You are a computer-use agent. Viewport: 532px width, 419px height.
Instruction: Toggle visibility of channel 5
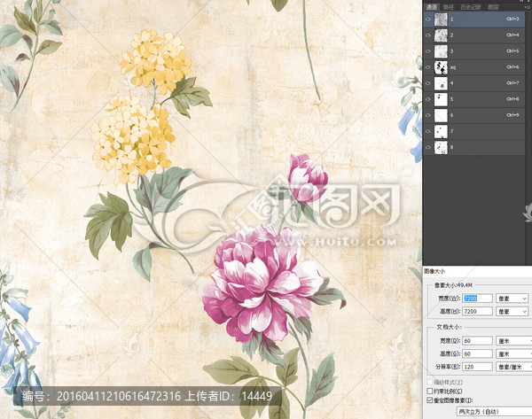tap(428, 99)
